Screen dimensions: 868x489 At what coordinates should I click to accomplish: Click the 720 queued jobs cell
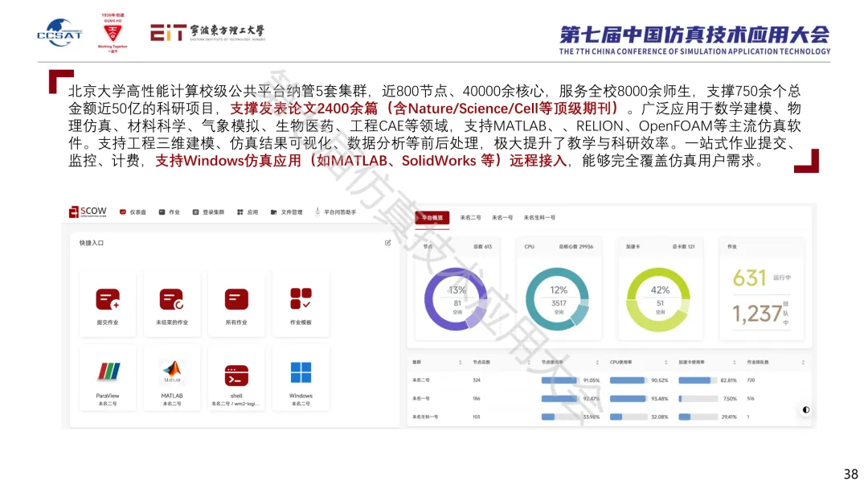click(x=751, y=380)
